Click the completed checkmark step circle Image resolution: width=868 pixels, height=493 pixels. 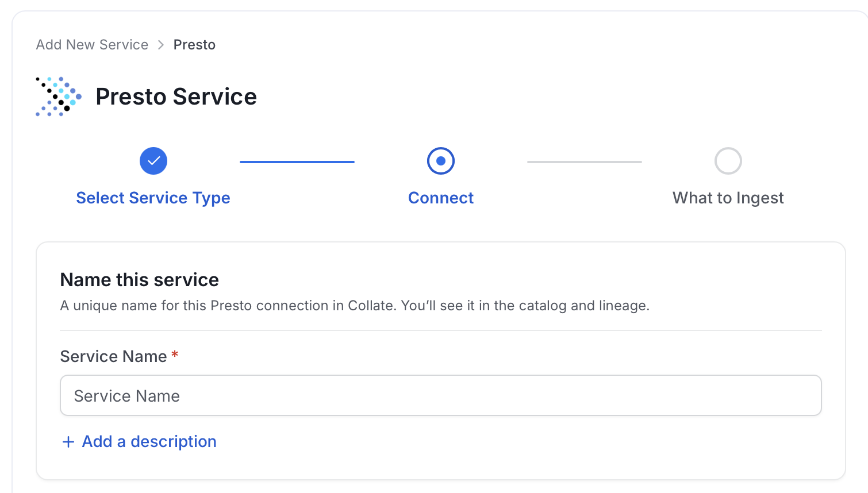153,161
